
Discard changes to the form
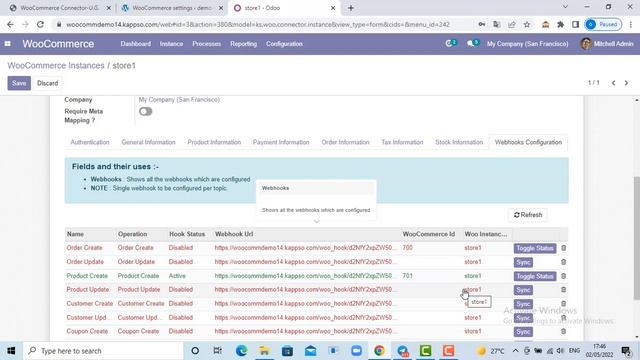(47, 83)
